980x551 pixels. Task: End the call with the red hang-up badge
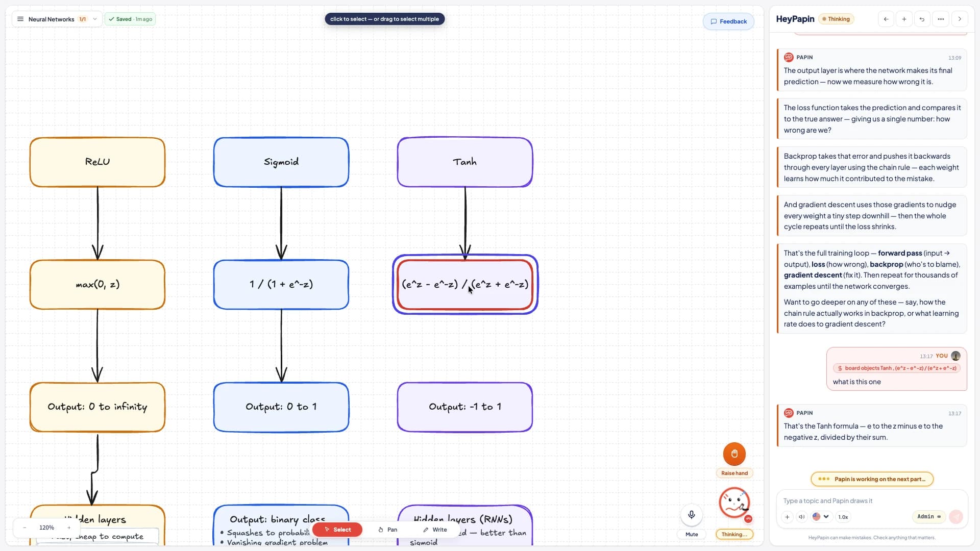(x=748, y=519)
